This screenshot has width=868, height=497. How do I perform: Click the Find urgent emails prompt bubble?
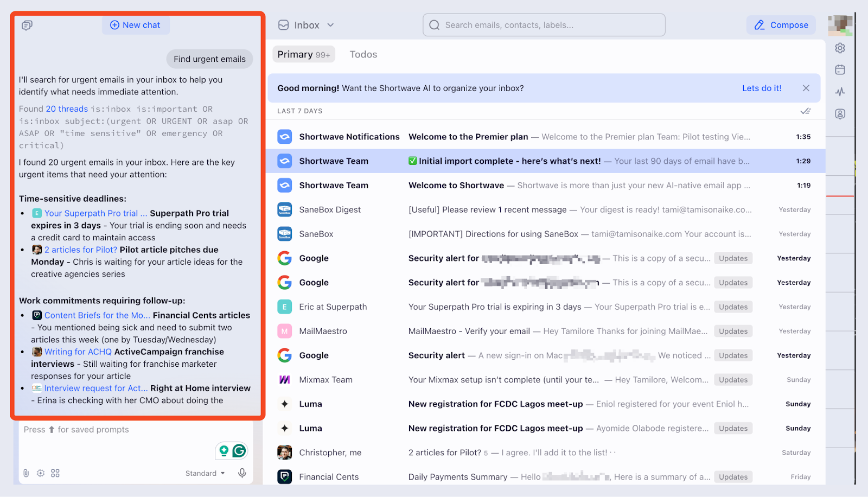[x=209, y=59]
